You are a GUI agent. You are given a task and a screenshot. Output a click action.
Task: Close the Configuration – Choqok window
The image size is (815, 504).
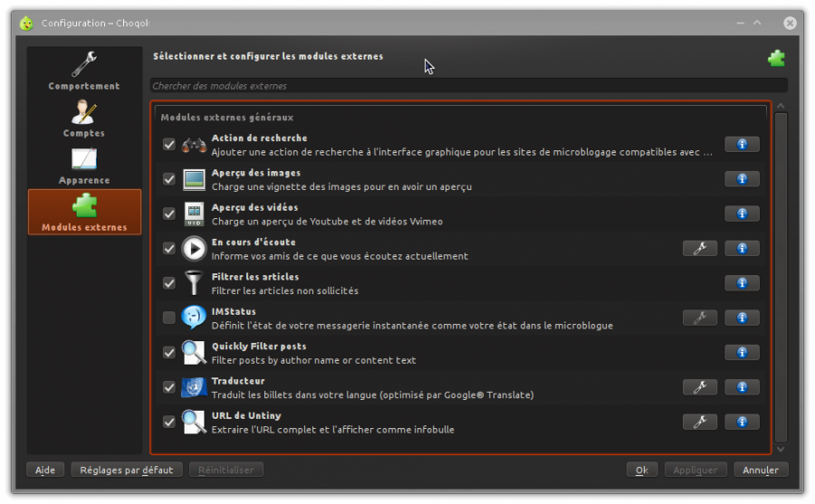pos(790,24)
